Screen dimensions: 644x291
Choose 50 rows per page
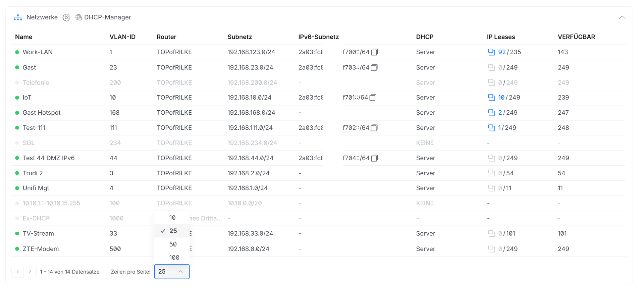click(172, 244)
